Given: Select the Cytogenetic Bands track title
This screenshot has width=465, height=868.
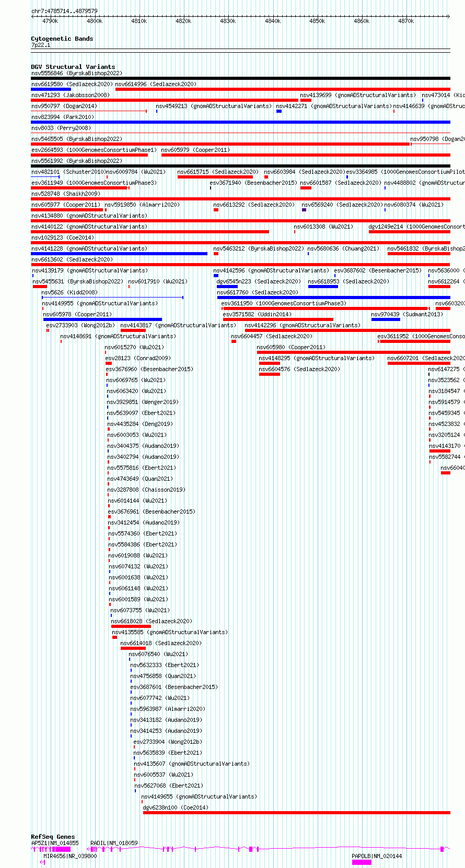Looking at the screenshot, I should (62, 39).
